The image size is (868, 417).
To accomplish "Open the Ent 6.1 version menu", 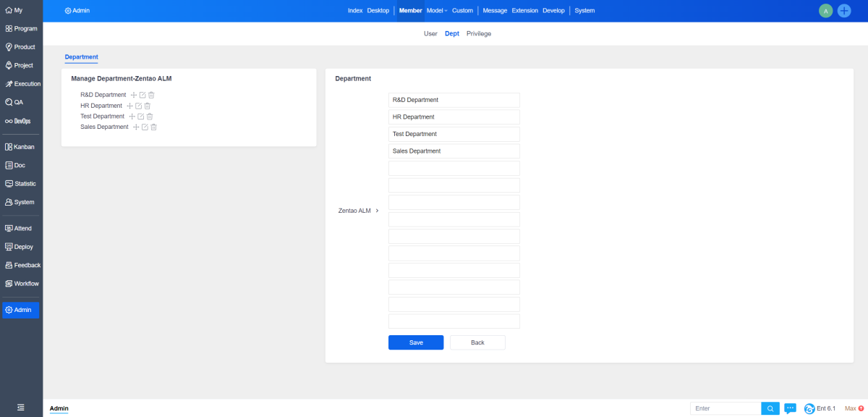I will [820, 408].
